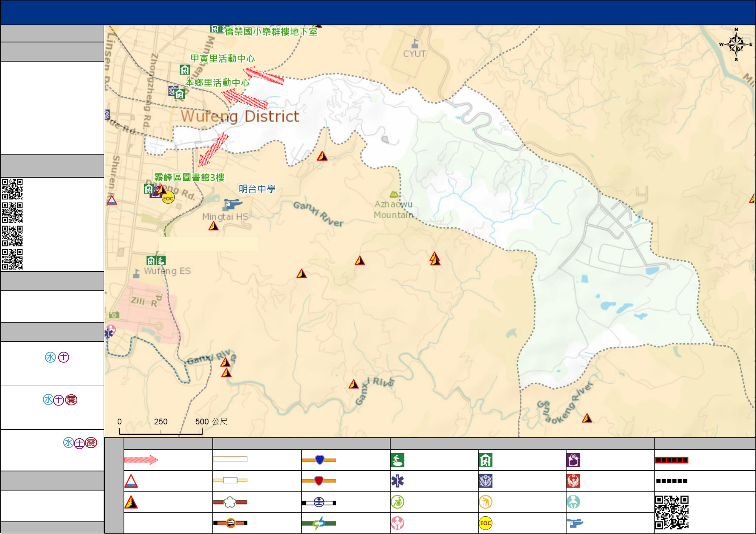Click landslide triangle near Genliaokeng River label
Viewport: 756px width, 534px height.
pos(587,418)
